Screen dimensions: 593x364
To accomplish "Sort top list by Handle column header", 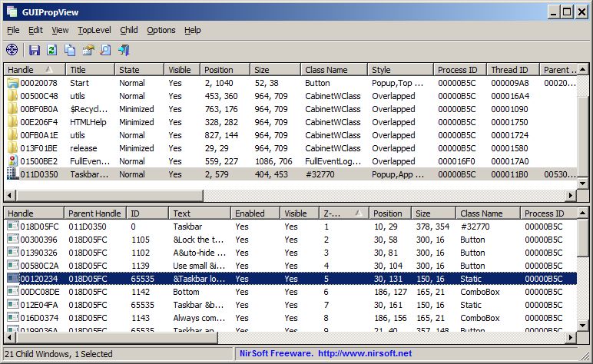I will pyautogui.click(x=35, y=70).
